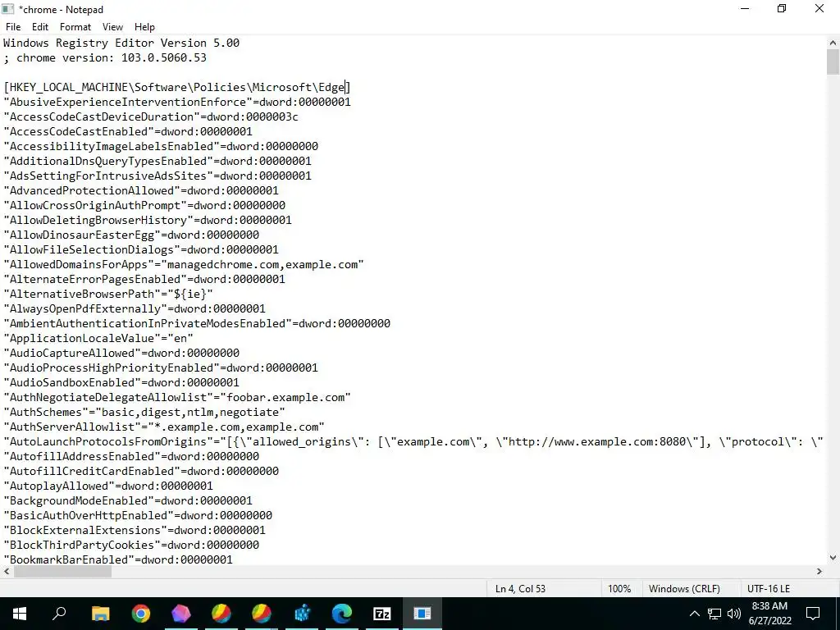This screenshot has width=840, height=630.
Task: Open the clock showing 8:38 AM
Action: (x=771, y=614)
